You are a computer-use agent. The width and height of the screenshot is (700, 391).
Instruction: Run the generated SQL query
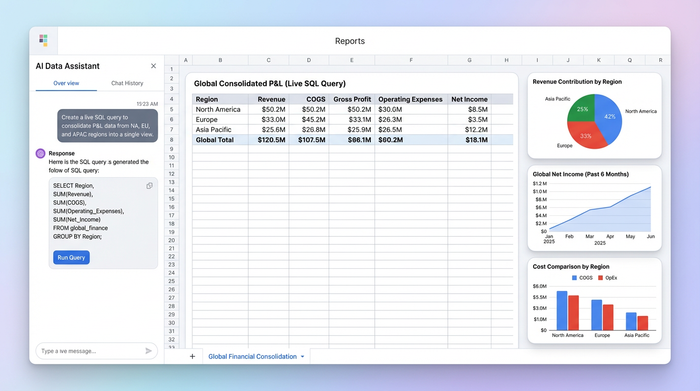click(x=71, y=258)
